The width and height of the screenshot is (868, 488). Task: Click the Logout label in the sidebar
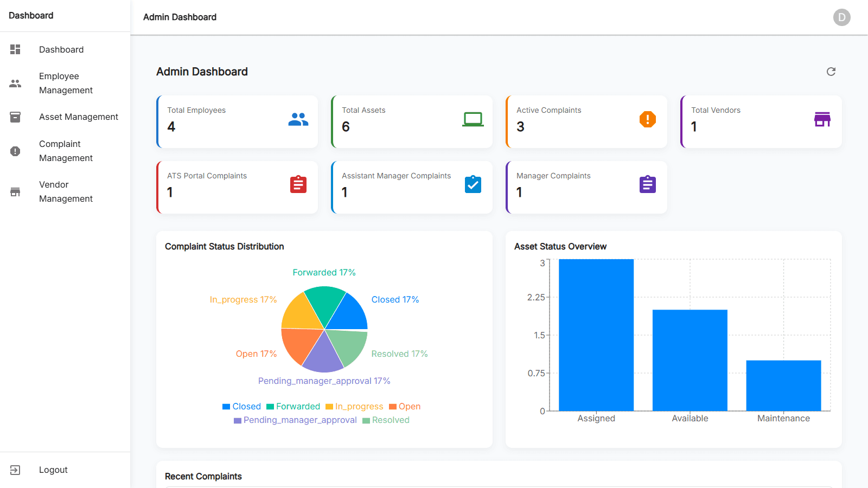pos(53,470)
